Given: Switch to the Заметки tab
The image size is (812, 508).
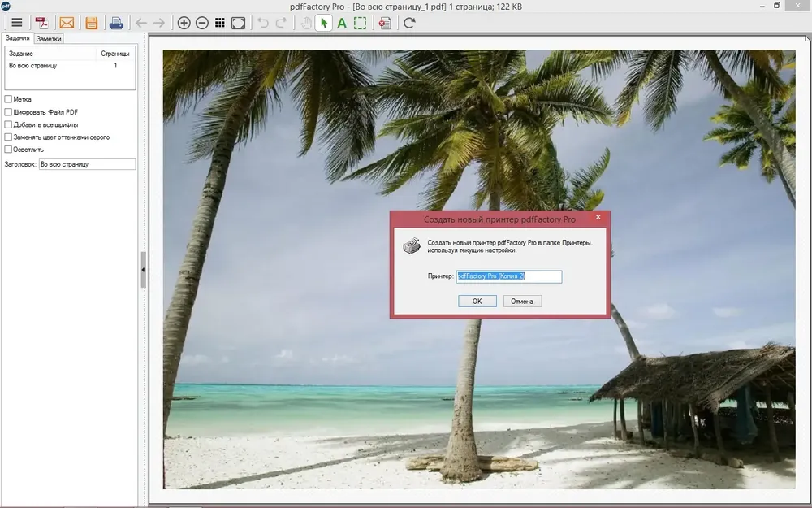Looking at the screenshot, I should click(50, 39).
